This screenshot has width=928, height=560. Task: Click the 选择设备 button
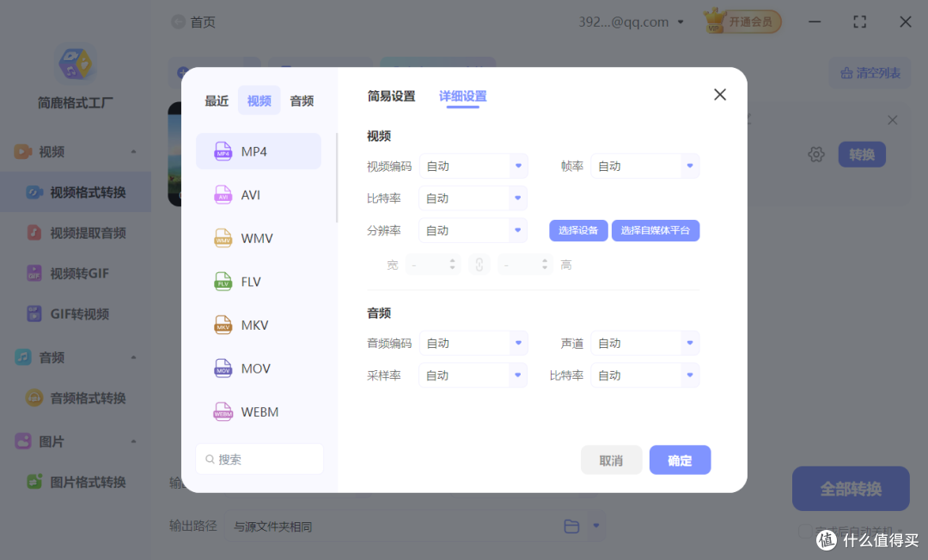click(x=578, y=231)
